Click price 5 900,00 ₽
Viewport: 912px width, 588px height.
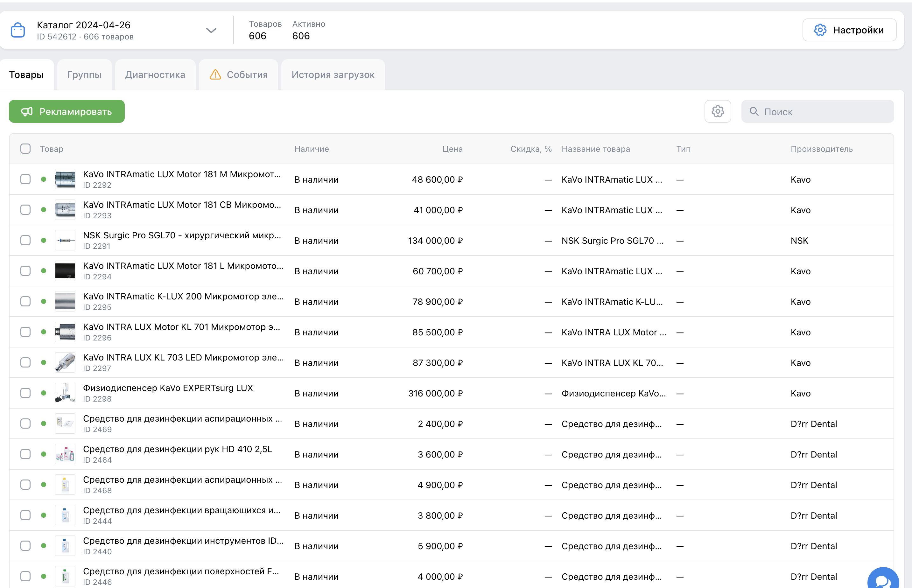(x=440, y=546)
